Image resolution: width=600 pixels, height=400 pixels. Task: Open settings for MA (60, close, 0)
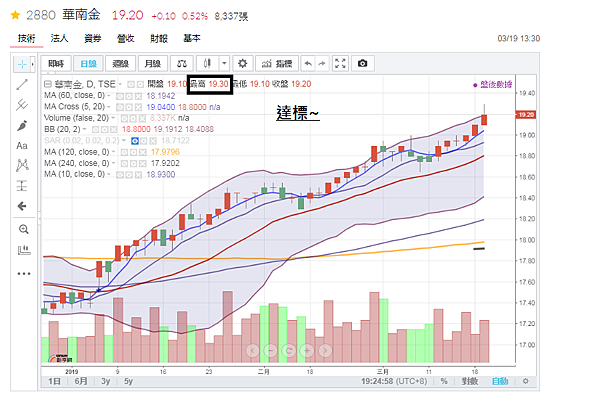(129, 96)
